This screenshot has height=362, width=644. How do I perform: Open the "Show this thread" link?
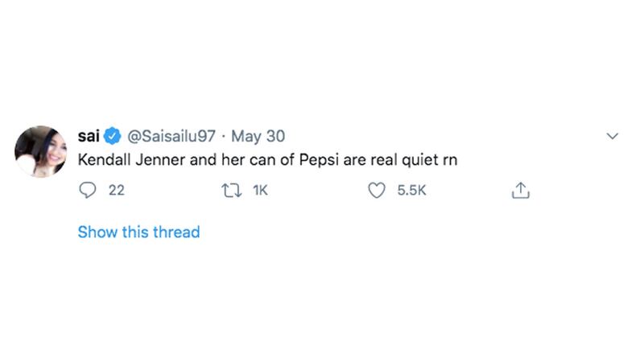pos(138,232)
